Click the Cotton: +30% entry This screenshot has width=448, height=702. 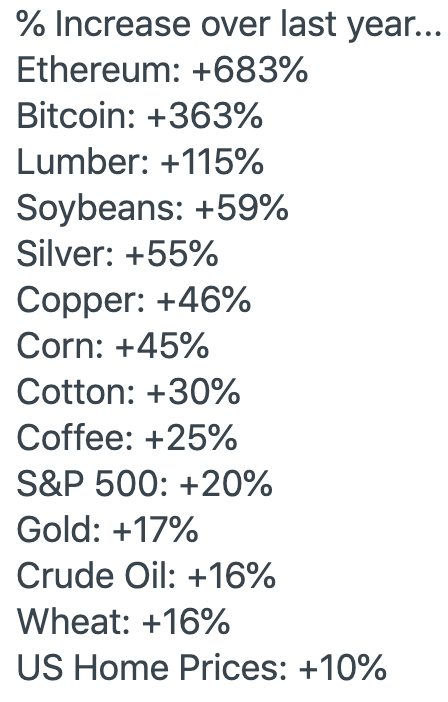pos(128,392)
